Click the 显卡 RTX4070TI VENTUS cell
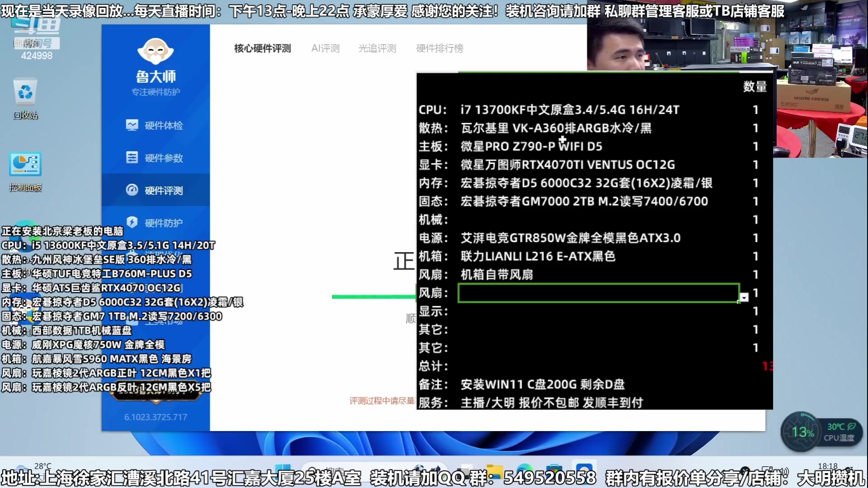 tap(567, 165)
